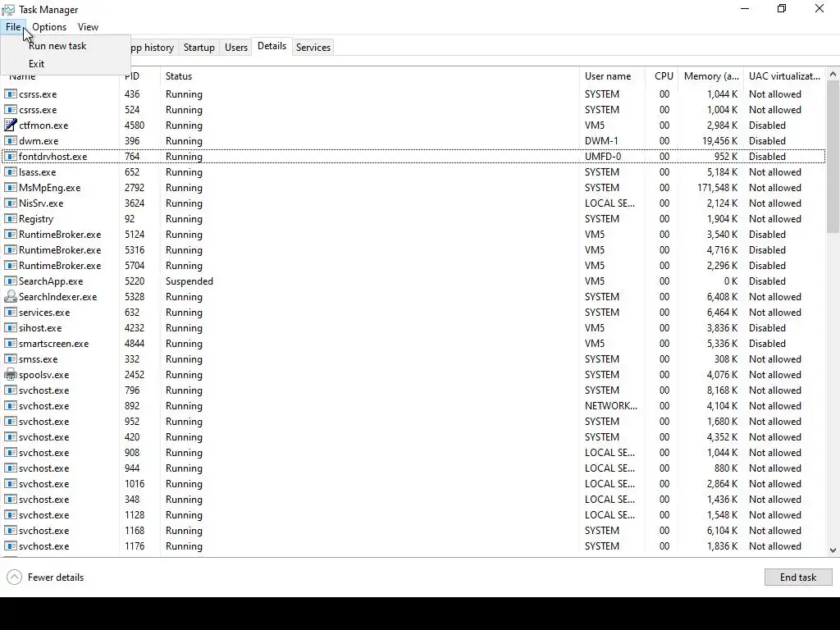This screenshot has width=840, height=630.
Task: Click the SearchIndexer.exe magnifier icon
Action: (x=10, y=296)
